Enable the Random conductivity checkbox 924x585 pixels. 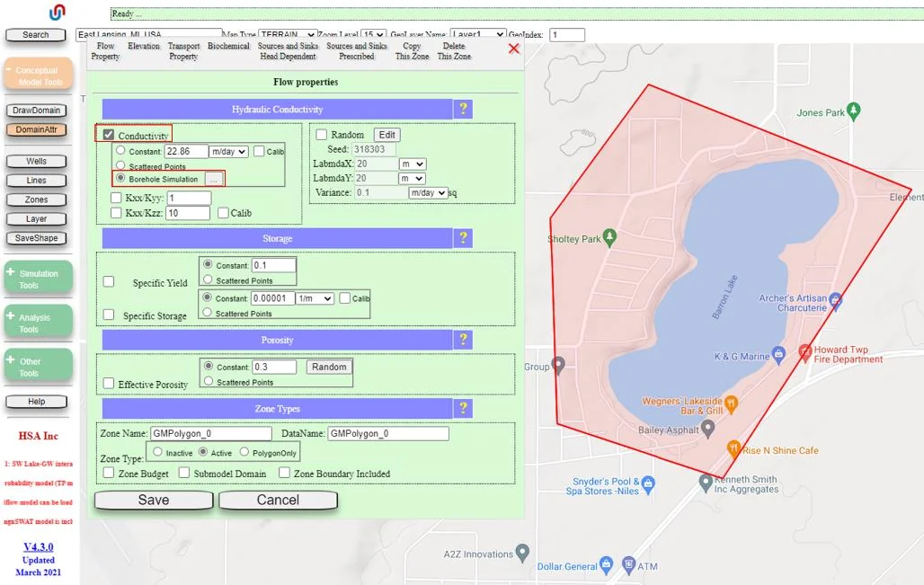(321, 134)
